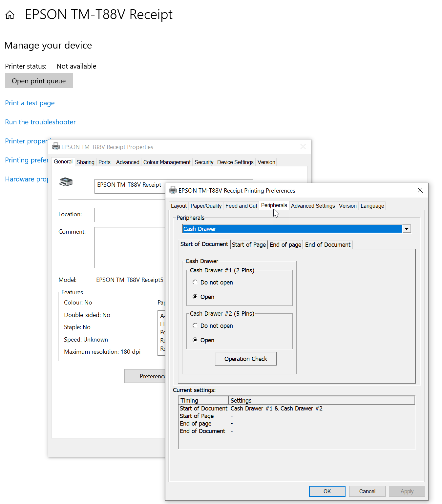Open the Advanced Settings tab

[313, 206]
